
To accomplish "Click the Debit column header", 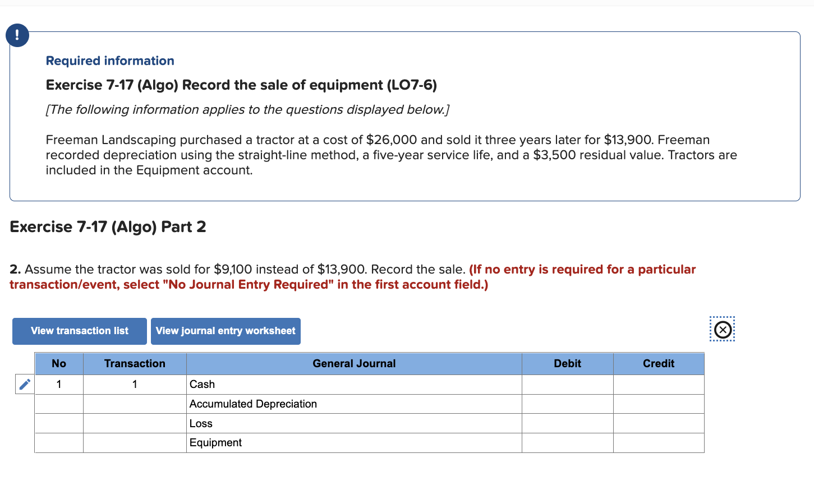I will tap(567, 363).
